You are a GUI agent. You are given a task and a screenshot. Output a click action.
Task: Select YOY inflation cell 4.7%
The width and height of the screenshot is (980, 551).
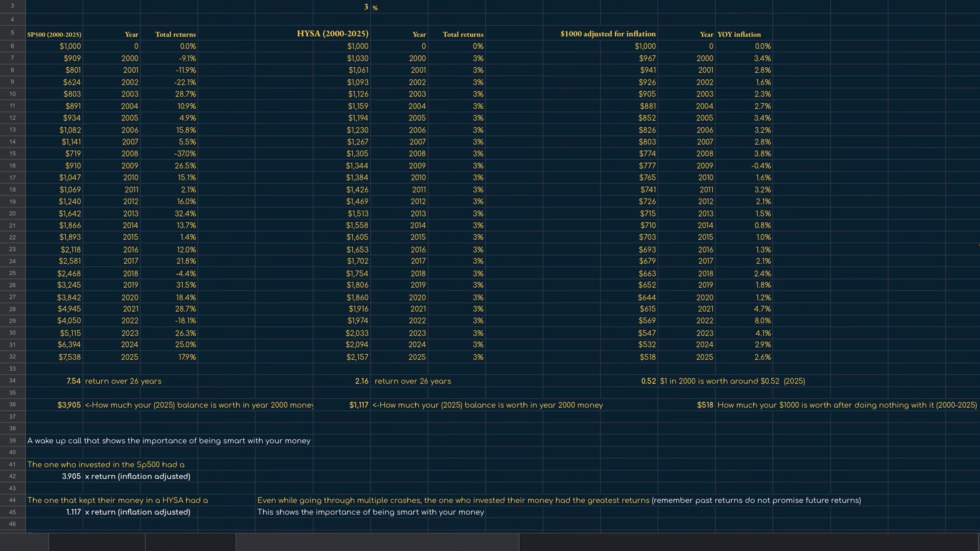click(x=744, y=309)
